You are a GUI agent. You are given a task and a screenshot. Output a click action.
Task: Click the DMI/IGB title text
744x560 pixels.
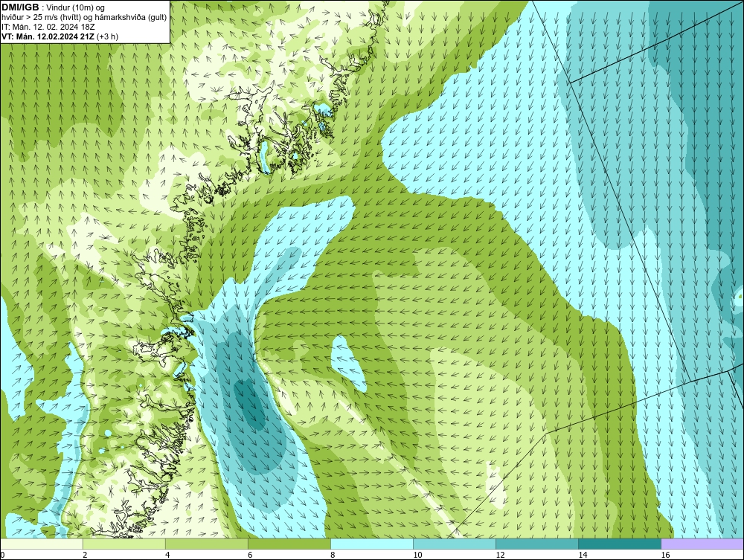pos(20,7)
